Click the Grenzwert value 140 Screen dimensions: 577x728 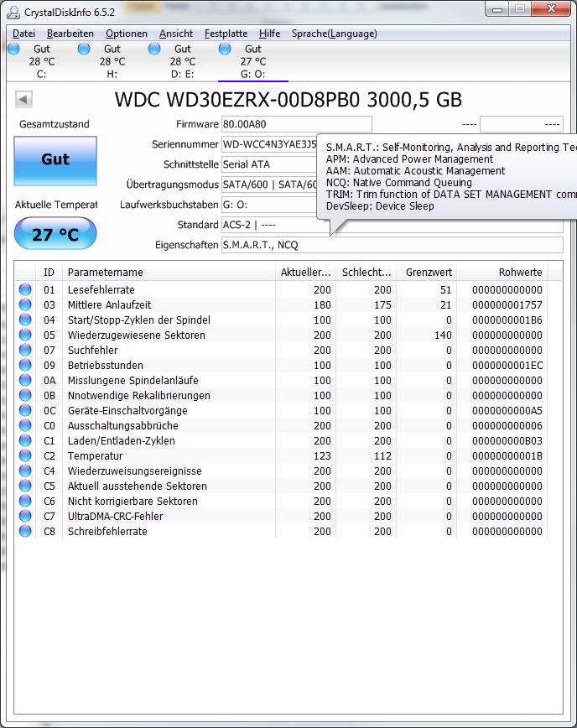[444, 335]
